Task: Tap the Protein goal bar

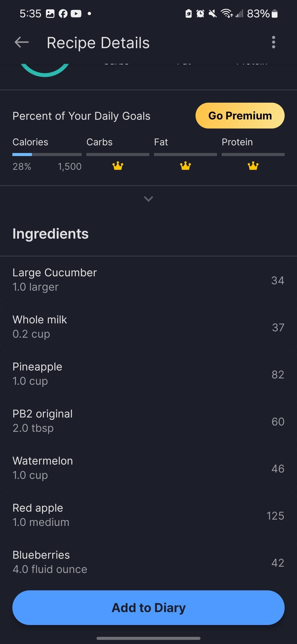Action: point(253,155)
